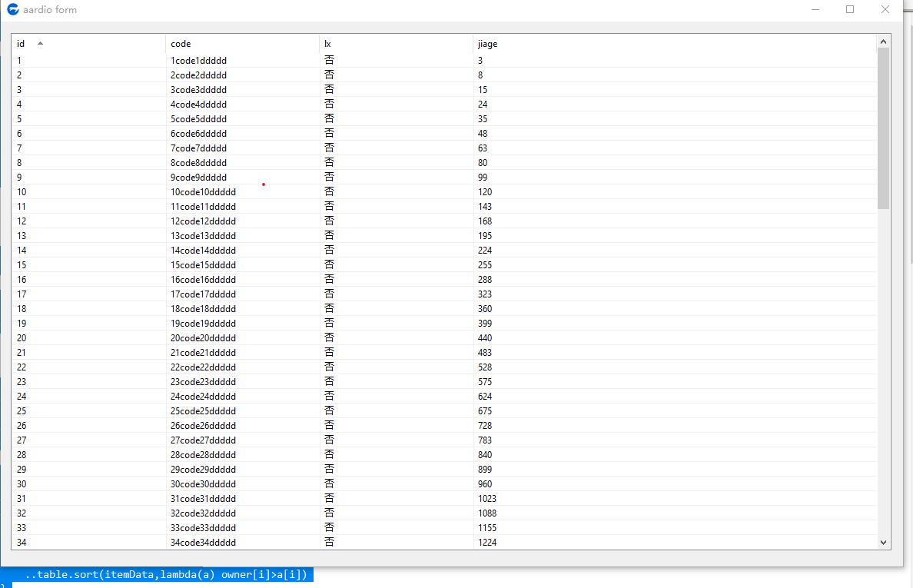Sort by the code column header
The height and width of the screenshot is (588, 913).
[x=242, y=44]
